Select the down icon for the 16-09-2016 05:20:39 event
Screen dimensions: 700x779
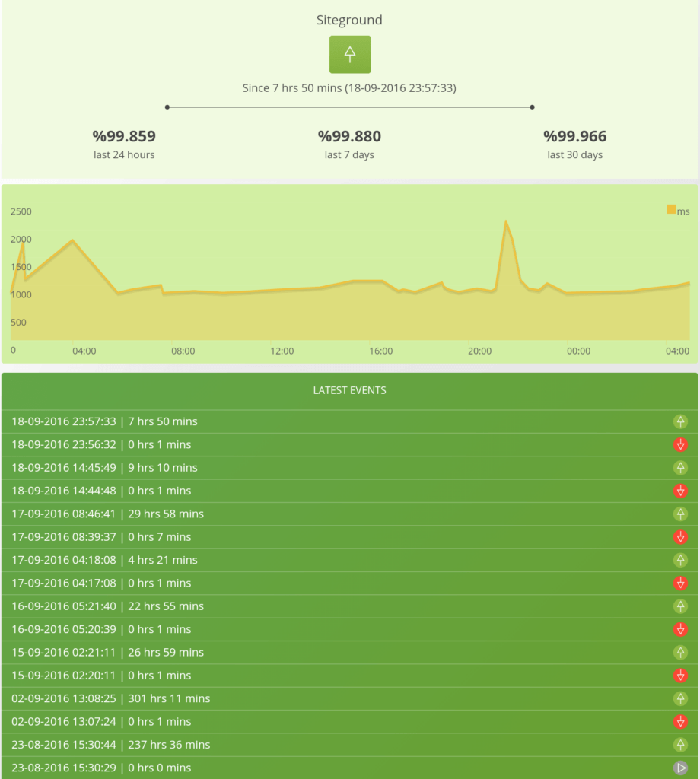click(x=681, y=629)
